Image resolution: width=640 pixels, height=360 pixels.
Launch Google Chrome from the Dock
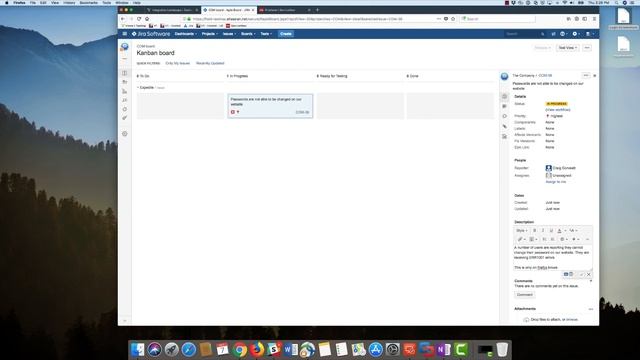pyautogui.click(x=240, y=350)
